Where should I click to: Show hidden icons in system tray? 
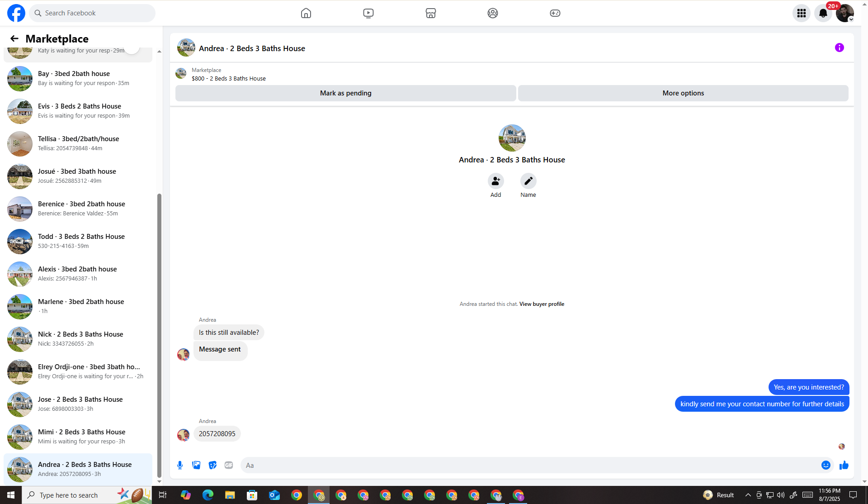(748, 495)
